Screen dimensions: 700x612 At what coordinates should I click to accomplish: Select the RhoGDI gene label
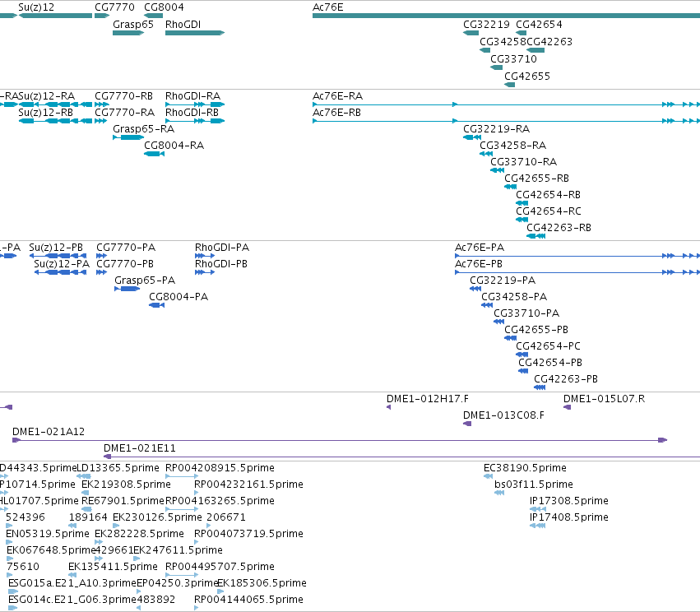coord(183,25)
